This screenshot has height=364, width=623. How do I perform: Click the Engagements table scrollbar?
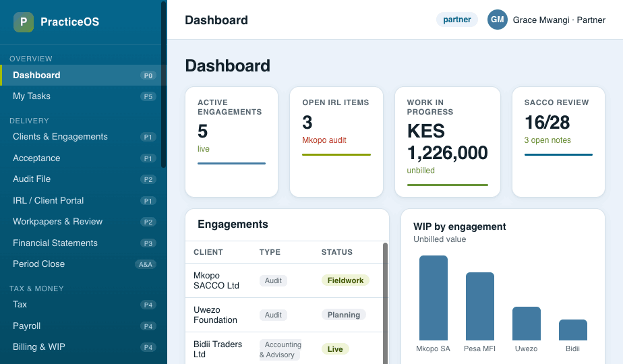[x=386, y=303]
